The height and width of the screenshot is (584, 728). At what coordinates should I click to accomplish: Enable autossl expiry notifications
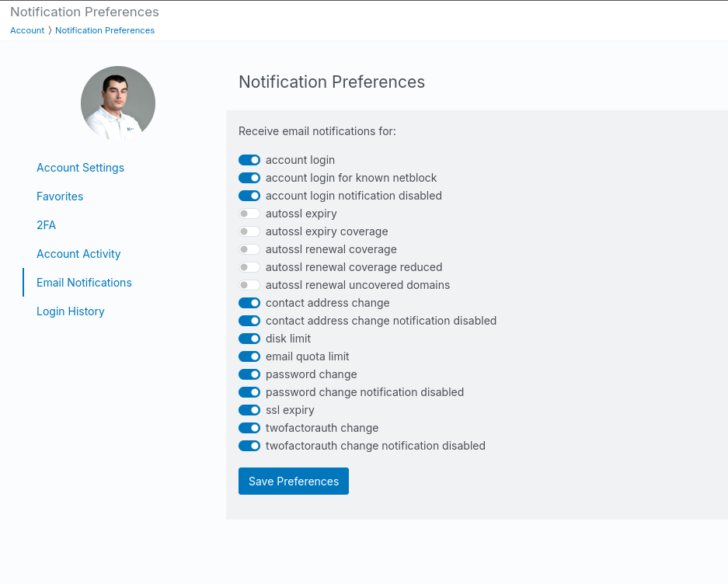pos(249,214)
